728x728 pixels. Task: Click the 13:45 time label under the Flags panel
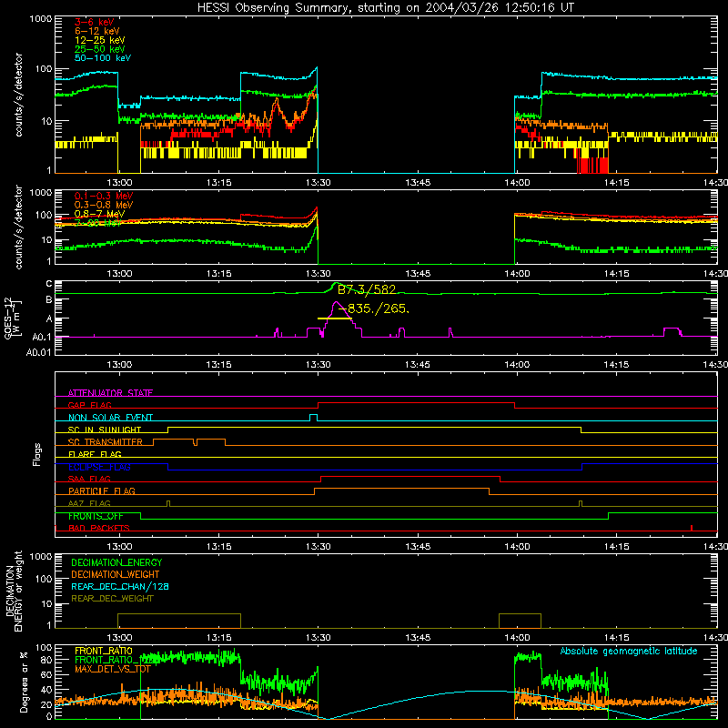coord(418,547)
